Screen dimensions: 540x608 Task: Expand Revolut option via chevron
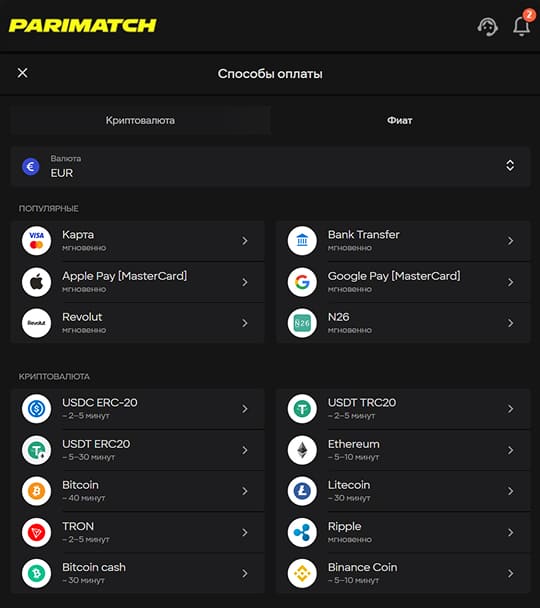click(x=245, y=323)
